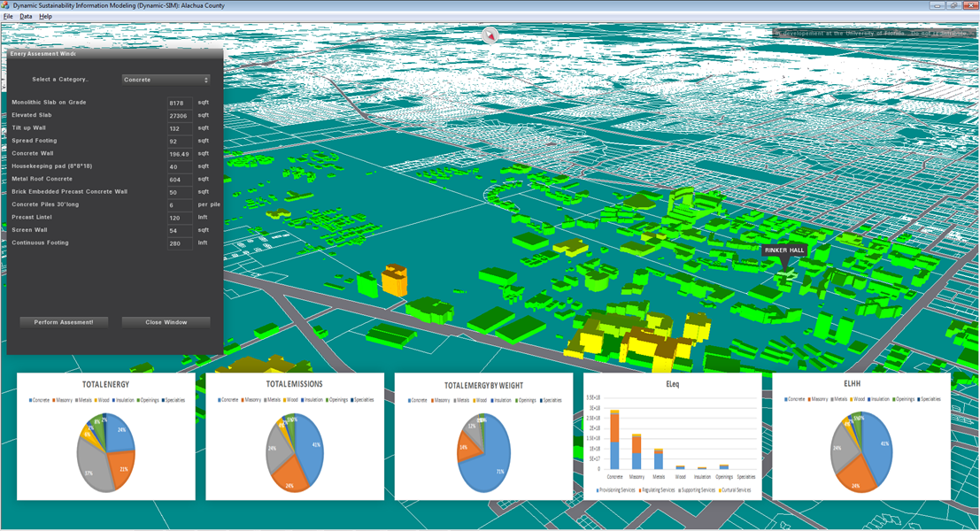
Task: Click the 'Concrete Piles 30'long' label
Action: pos(45,204)
